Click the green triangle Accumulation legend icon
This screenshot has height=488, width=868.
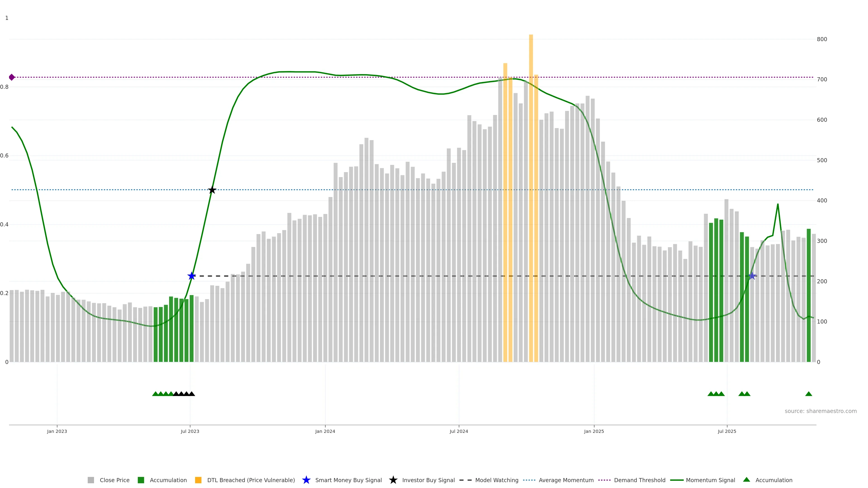(x=746, y=480)
